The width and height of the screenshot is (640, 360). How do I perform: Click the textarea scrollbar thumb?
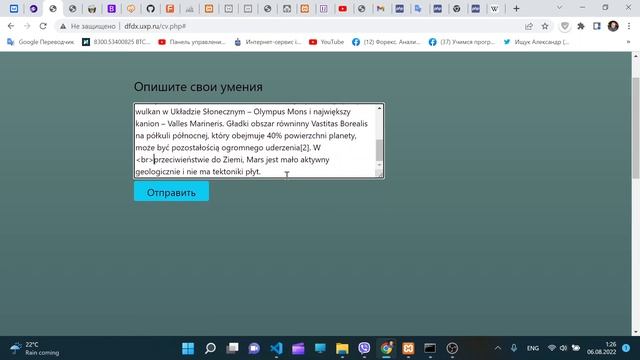click(x=380, y=150)
